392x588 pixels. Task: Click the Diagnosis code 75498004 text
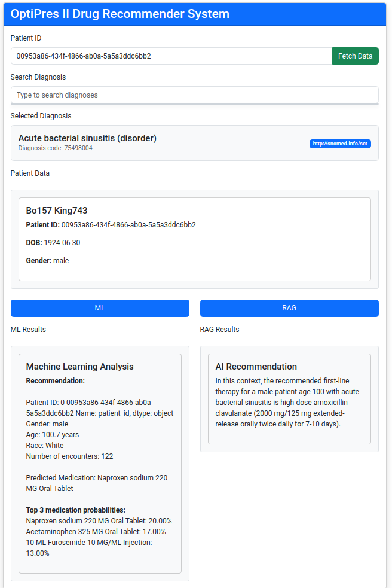56,148
